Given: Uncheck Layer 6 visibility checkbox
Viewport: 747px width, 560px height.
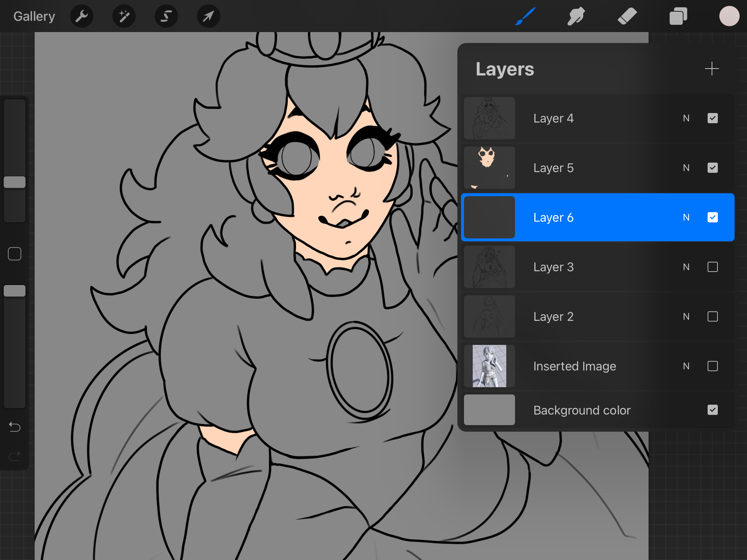Looking at the screenshot, I should (x=713, y=217).
